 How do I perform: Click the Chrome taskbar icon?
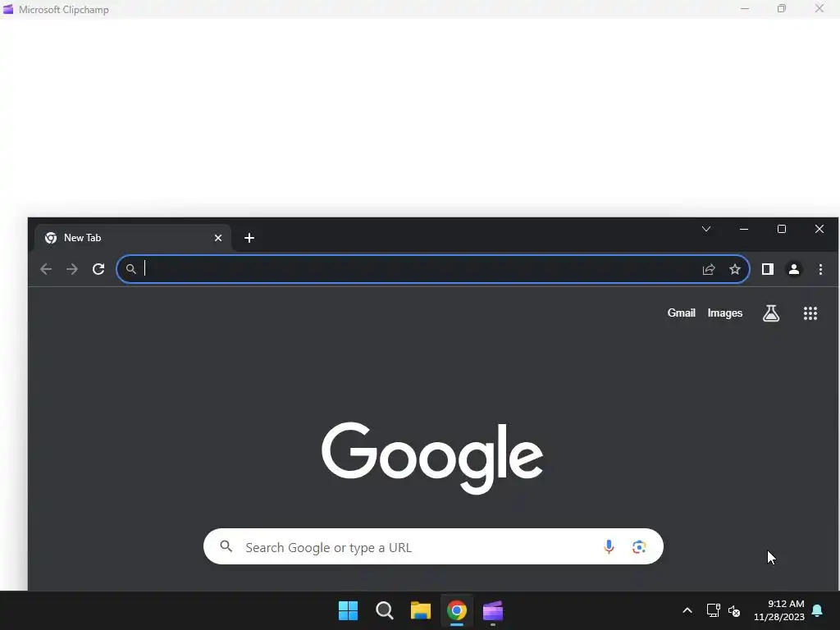coord(457,610)
